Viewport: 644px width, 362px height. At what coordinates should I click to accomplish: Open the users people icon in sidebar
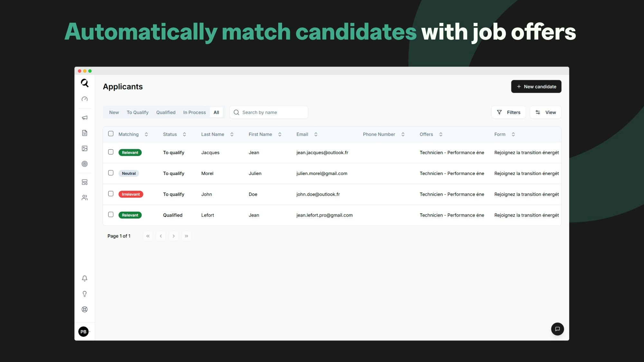click(x=84, y=198)
